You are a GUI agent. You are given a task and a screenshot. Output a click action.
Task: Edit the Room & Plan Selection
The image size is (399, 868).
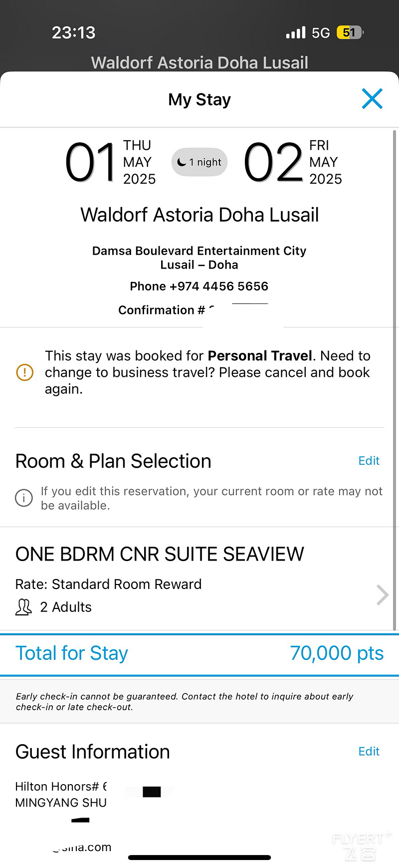369,461
